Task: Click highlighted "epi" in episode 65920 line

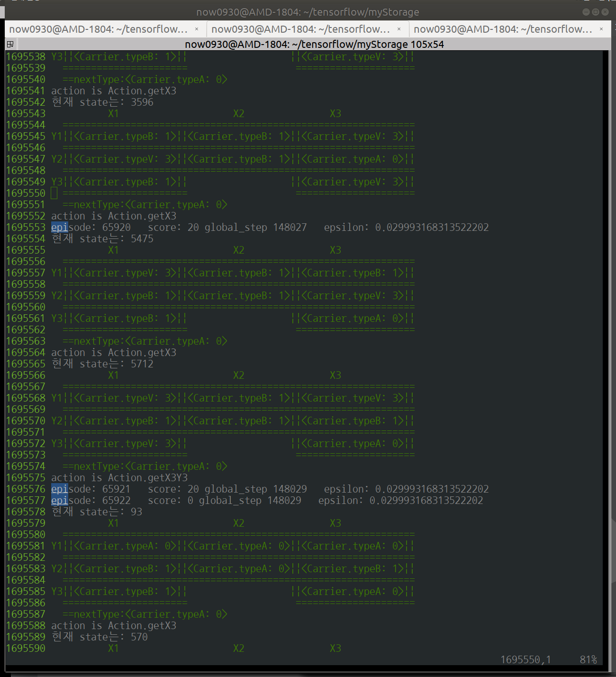Action: [x=60, y=227]
